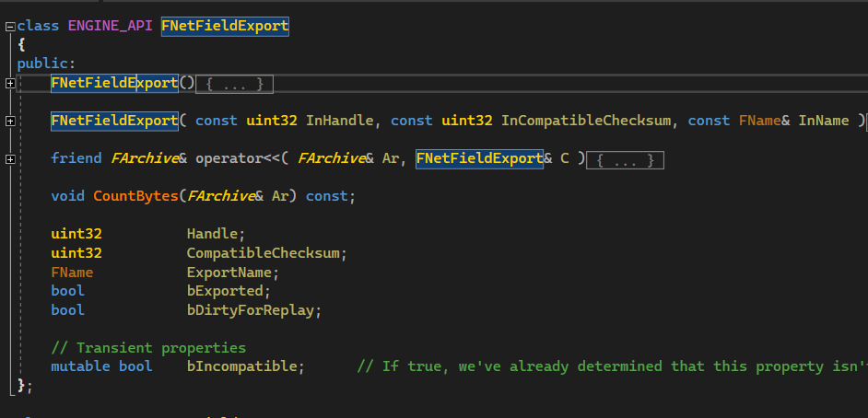868x418 pixels.
Task: Click the CompatibleChecksum member variable
Action: click(264, 252)
